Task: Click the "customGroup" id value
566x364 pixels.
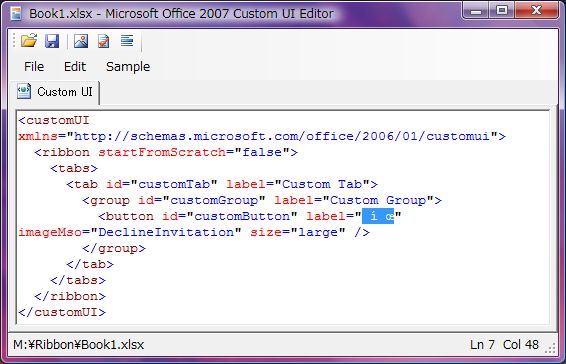Action: tap(214, 200)
